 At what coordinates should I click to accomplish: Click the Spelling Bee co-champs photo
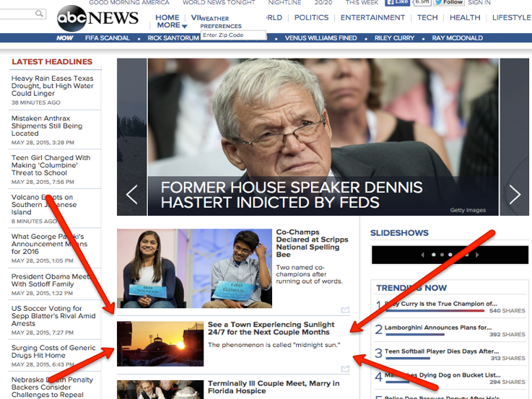[x=194, y=268]
